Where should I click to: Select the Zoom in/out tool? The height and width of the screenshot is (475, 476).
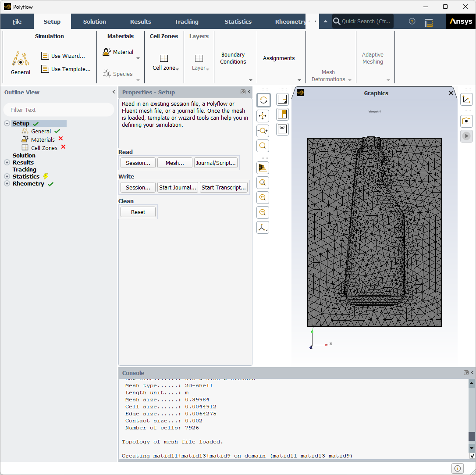[263, 131]
